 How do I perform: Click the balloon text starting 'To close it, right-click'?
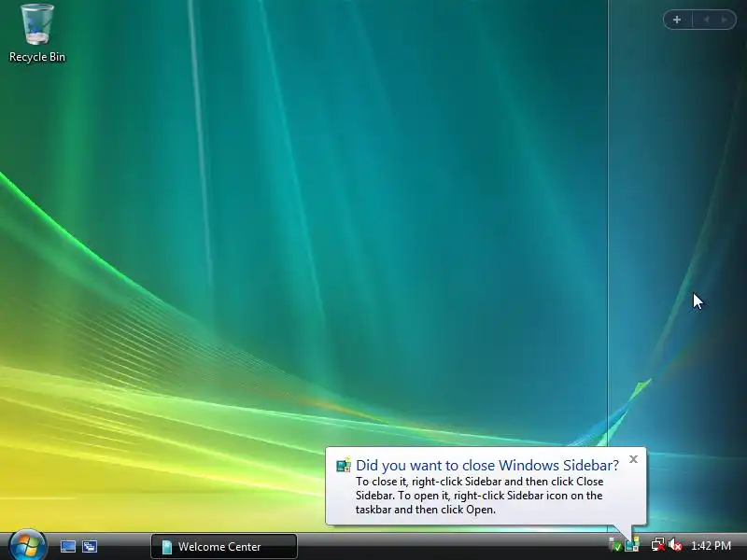click(x=479, y=496)
